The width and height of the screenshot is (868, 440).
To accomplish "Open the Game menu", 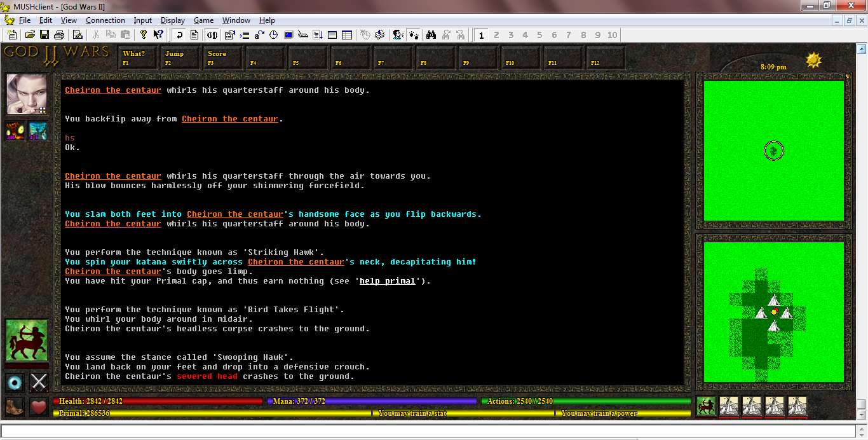I will click(203, 20).
